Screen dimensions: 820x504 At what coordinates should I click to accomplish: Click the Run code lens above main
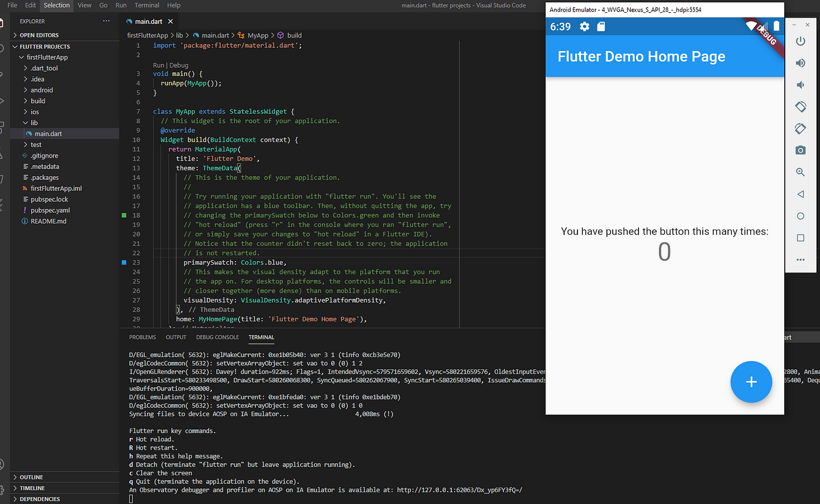tap(158, 66)
